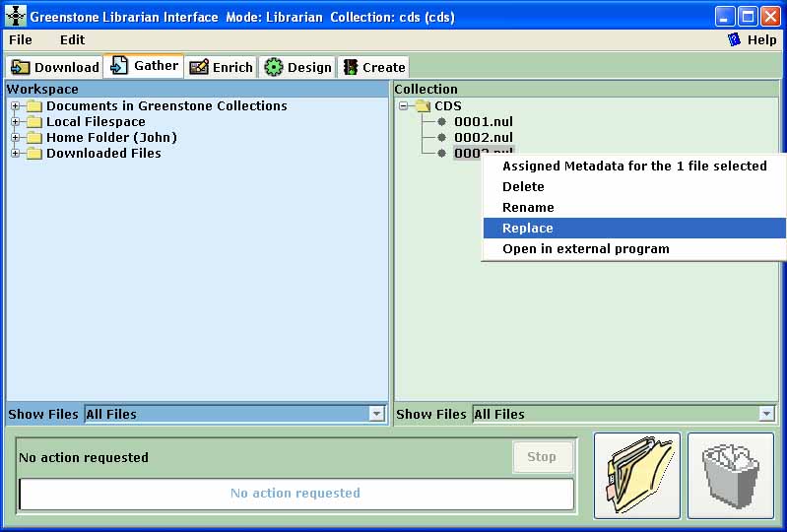Click the Greenstone application icon in title bar

[15, 17]
